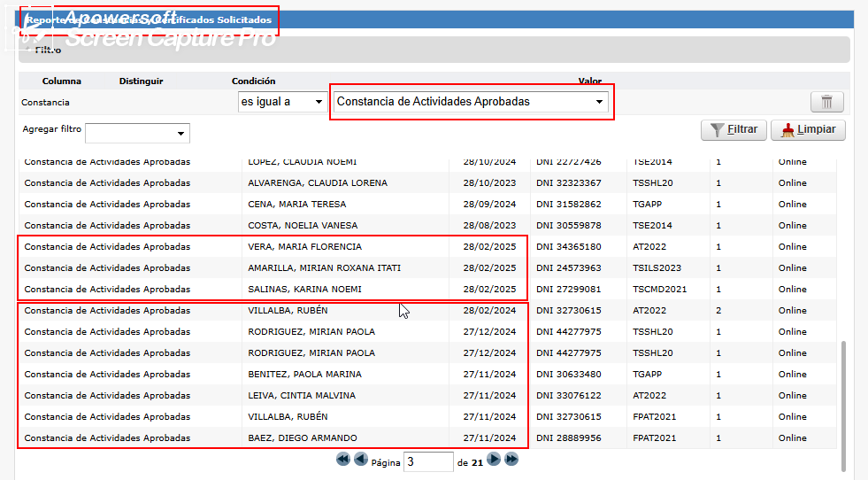Open the 'es igual a' condition dropdown
The height and width of the screenshot is (480, 868).
pos(282,102)
